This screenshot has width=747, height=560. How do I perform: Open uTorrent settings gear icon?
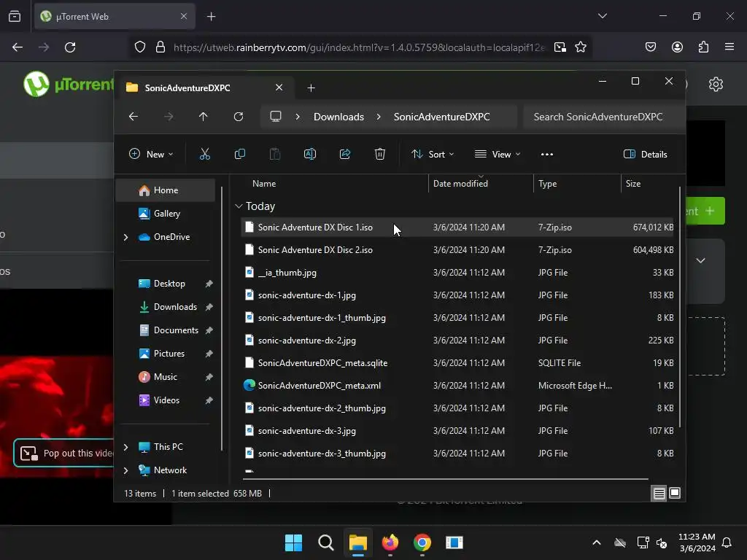(716, 85)
